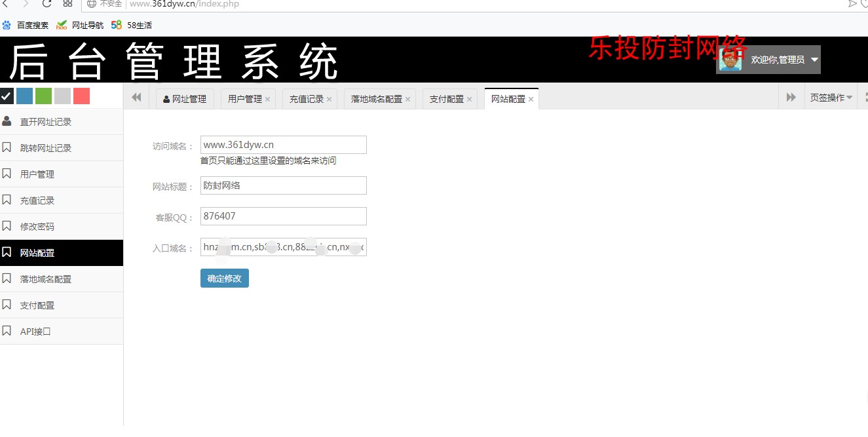868x437 pixels.
Task: Open 直开网址记录 in the sidebar
Action: pyautogui.click(x=46, y=122)
